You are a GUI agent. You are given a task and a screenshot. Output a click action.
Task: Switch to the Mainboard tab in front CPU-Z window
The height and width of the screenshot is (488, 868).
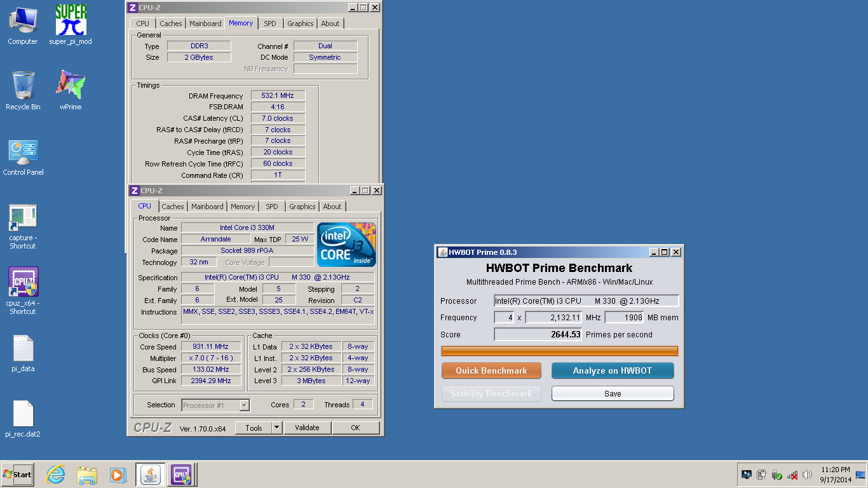pyautogui.click(x=208, y=207)
